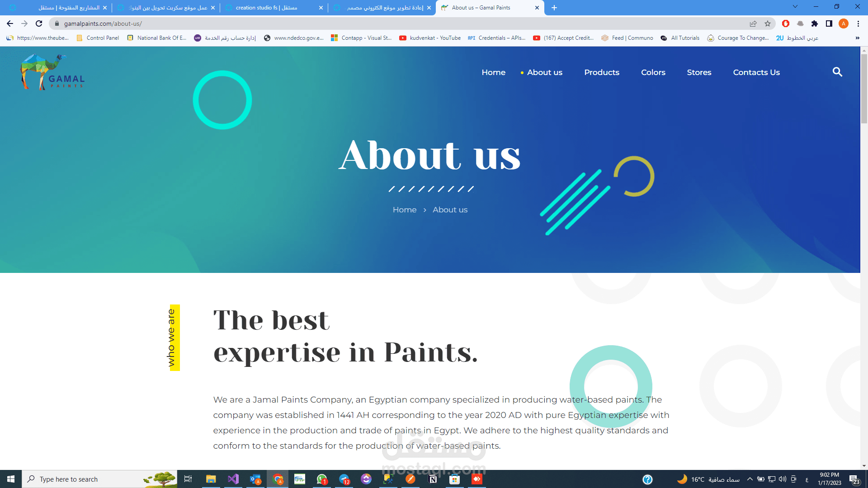Reload the page with the refresh icon
Image resolution: width=868 pixels, height=488 pixels.
point(39,23)
